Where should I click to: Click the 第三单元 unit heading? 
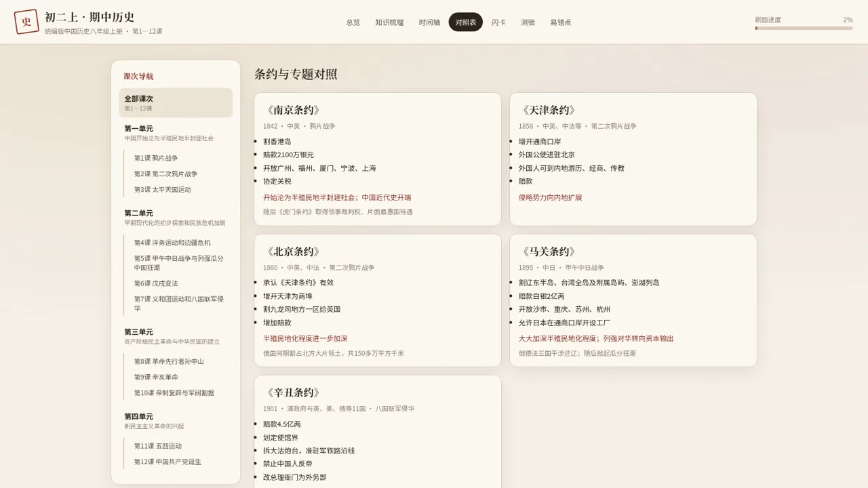(138, 332)
